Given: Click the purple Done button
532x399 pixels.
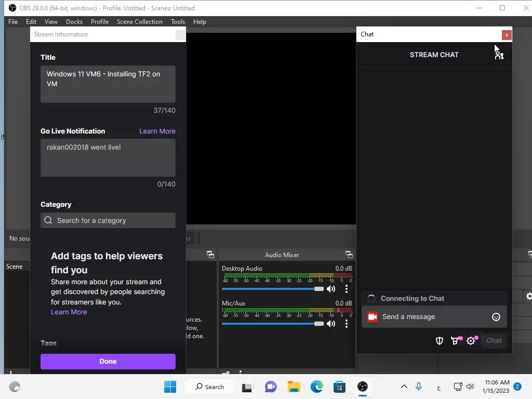Looking at the screenshot, I should click(108, 362).
